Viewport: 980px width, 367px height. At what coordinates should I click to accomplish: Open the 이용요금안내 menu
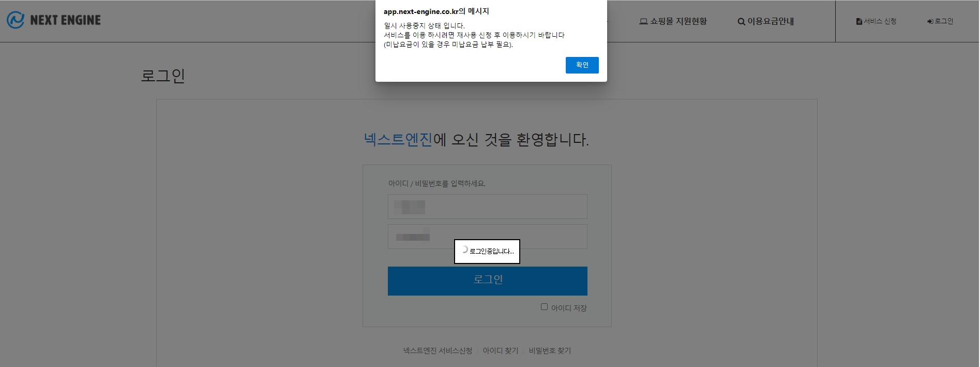pyautogui.click(x=765, y=21)
